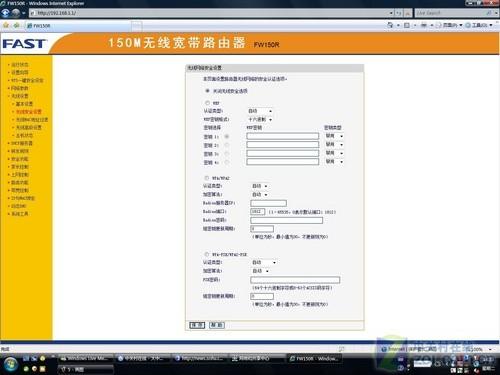Click the FAST logo
Screen dimensions: 500x375
tap(24, 44)
